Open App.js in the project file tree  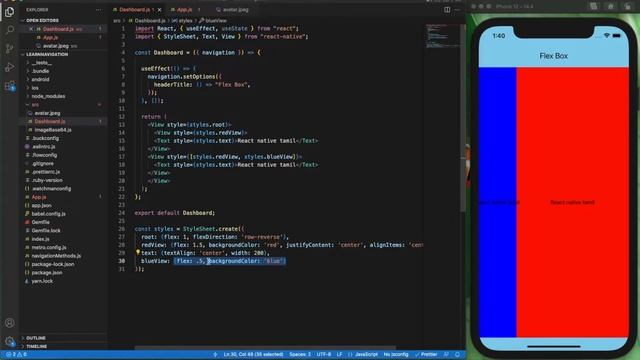(x=39, y=197)
